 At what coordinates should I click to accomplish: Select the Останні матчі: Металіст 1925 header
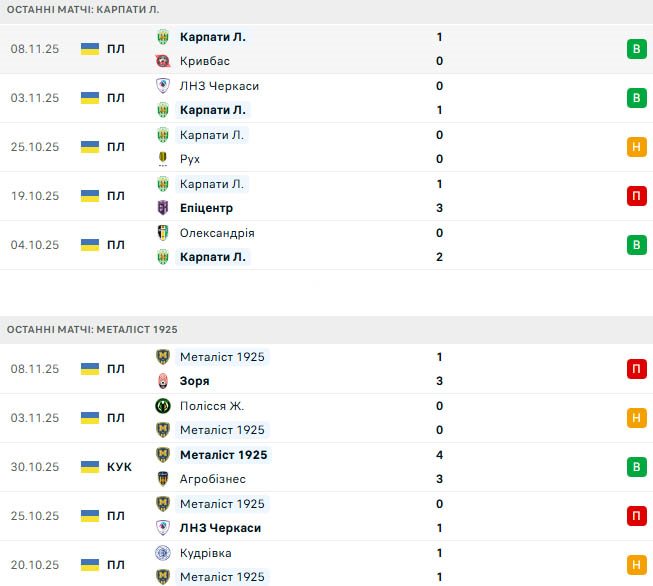tap(92, 329)
